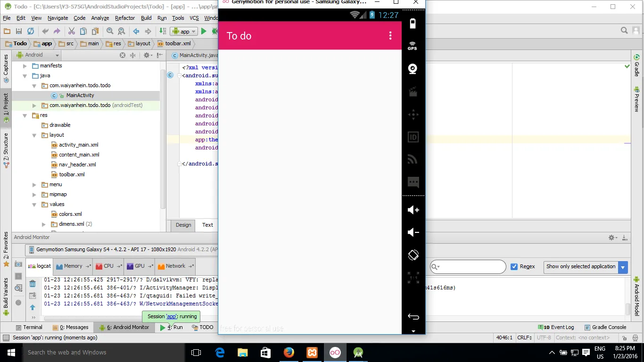The width and height of the screenshot is (644, 362).
Task: Open the battery widget in Genymotion
Action: [413, 24]
